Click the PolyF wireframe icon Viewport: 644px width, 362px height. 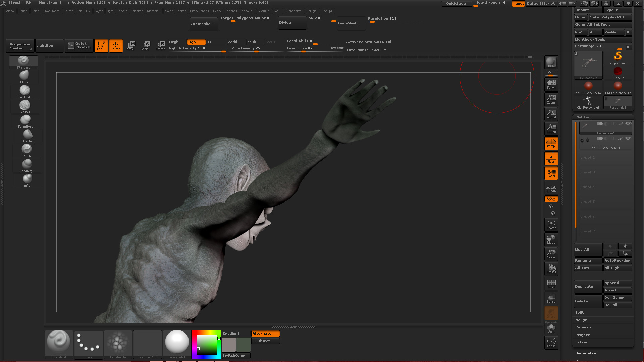pyautogui.click(x=551, y=284)
